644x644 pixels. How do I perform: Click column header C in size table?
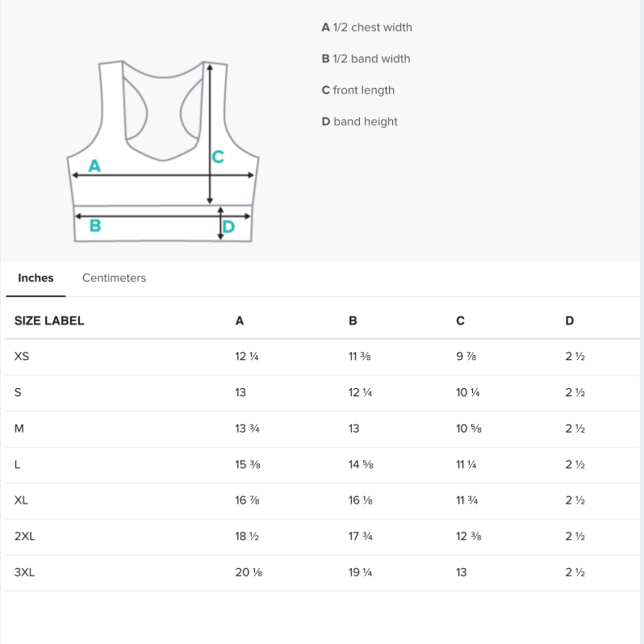(461, 320)
